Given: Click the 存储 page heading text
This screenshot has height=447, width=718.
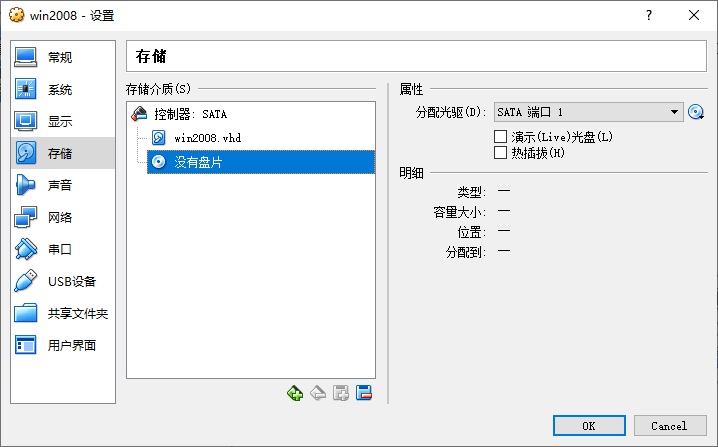Looking at the screenshot, I should 151,56.
